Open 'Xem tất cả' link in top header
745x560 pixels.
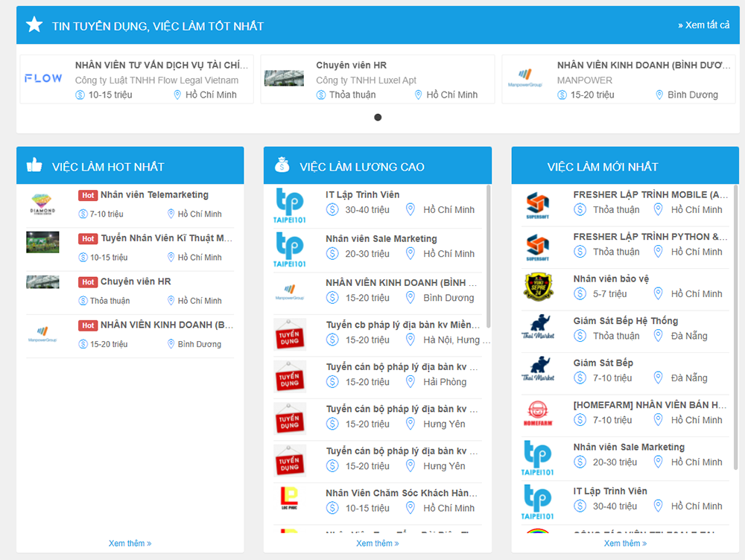pyautogui.click(x=704, y=25)
